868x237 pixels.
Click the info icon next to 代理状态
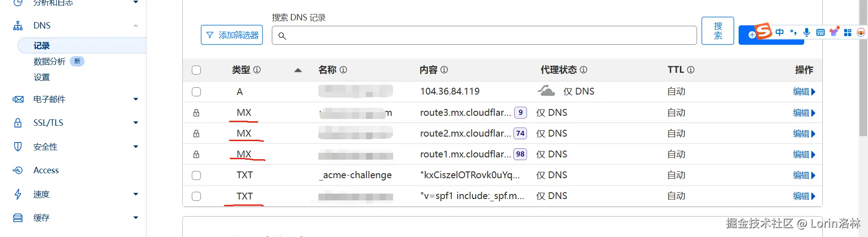pyautogui.click(x=583, y=70)
